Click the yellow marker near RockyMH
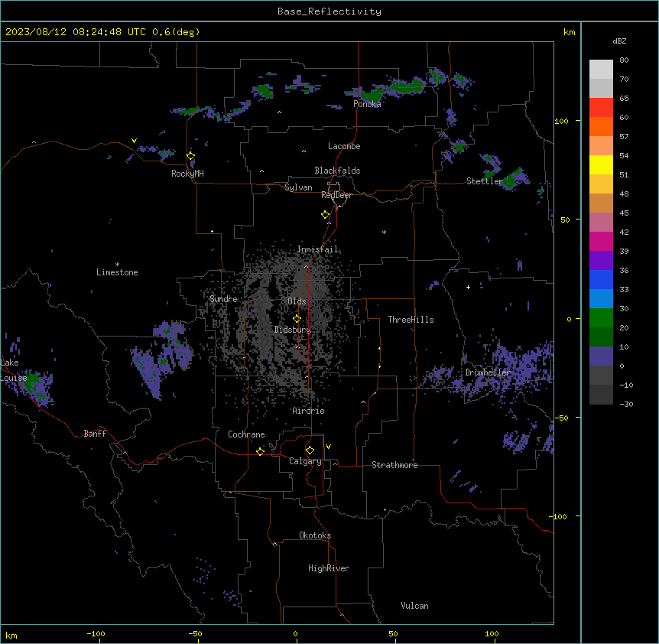The width and height of the screenshot is (659, 644). coord(190,156)
